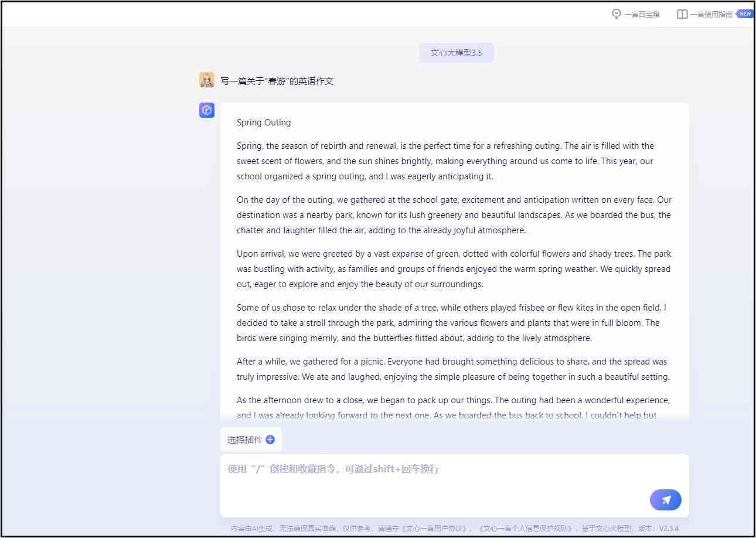Image resolution: width=756 pixels, height=538 pixels.
Task: Click the paragraph starting "As the afternoon drew to a close"
Action: click(x=453, y=408)
